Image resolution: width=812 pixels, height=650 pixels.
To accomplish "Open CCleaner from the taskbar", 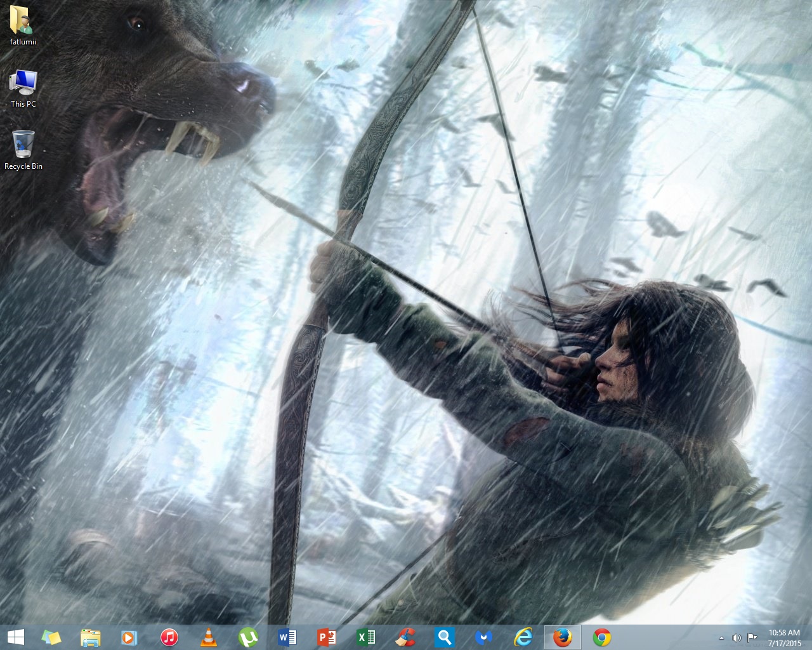I will click(x=405, y=637).
